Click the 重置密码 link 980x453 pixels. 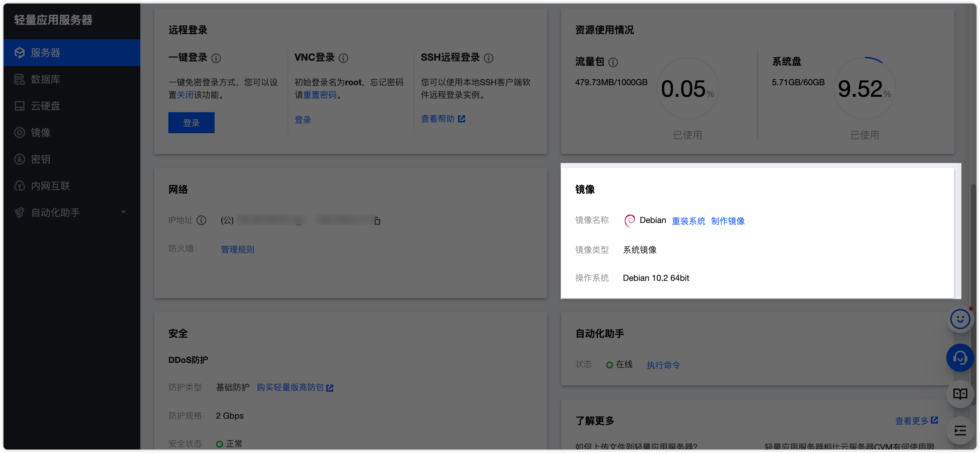point(320,95)
